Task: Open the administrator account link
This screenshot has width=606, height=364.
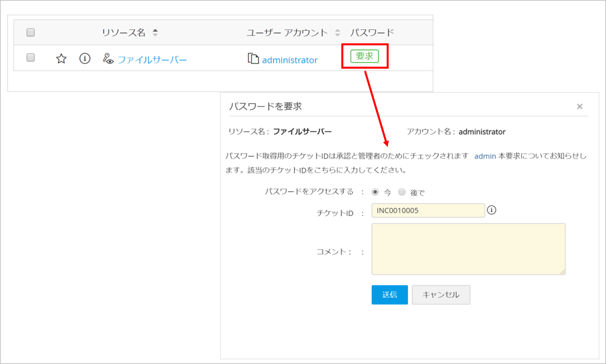Action: 290,60
